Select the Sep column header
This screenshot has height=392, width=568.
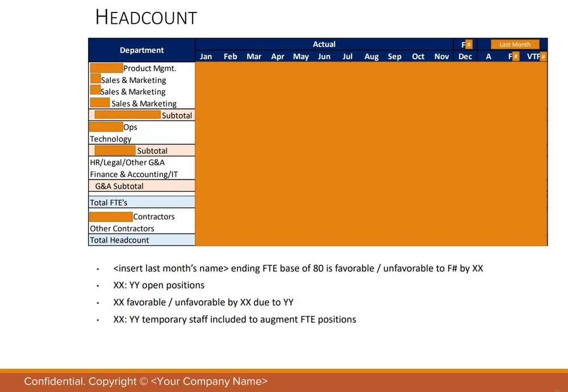coord(395,56)
